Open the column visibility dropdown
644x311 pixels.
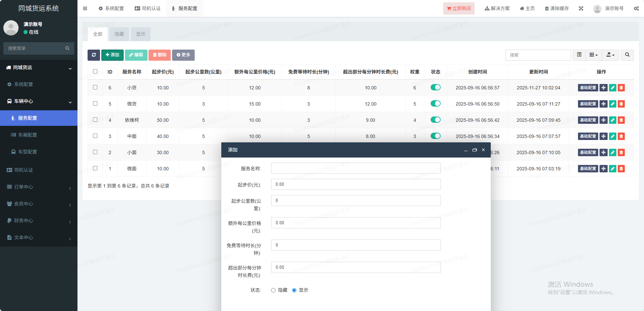point(593,55)
